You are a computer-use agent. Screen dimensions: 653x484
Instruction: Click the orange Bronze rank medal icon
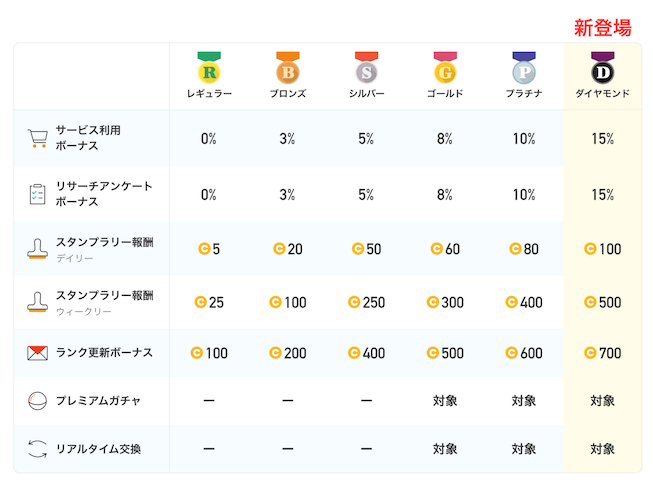(x=288, y=68)
